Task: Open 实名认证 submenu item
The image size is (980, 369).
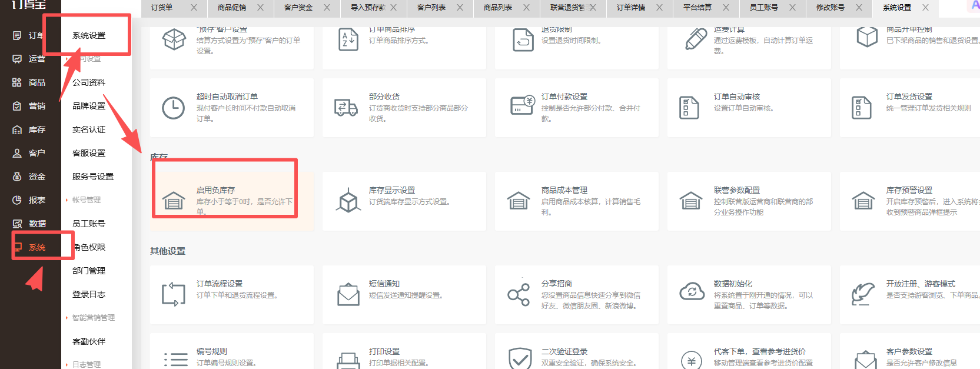Action: coord(89,129)
